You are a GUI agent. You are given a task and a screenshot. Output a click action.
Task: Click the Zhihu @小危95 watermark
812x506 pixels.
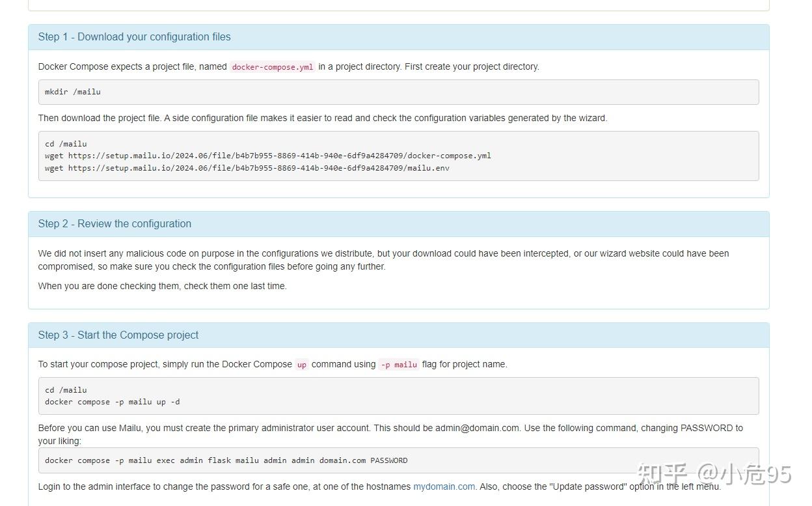tap(714, 474)
